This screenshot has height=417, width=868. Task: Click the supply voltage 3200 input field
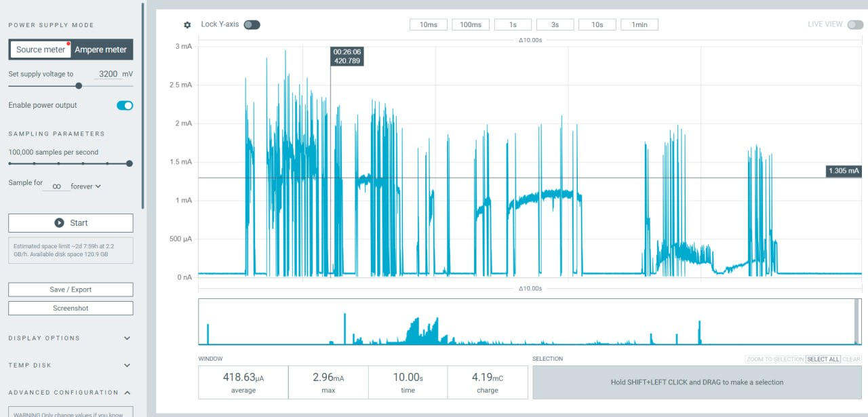pyautogui.click(x=108, y=74)
